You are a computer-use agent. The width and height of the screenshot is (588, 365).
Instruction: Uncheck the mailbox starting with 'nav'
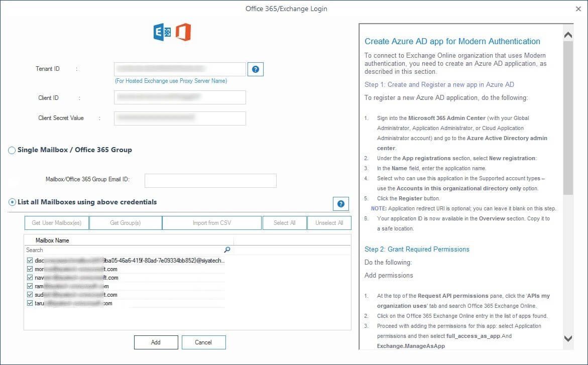pos(30,278)
